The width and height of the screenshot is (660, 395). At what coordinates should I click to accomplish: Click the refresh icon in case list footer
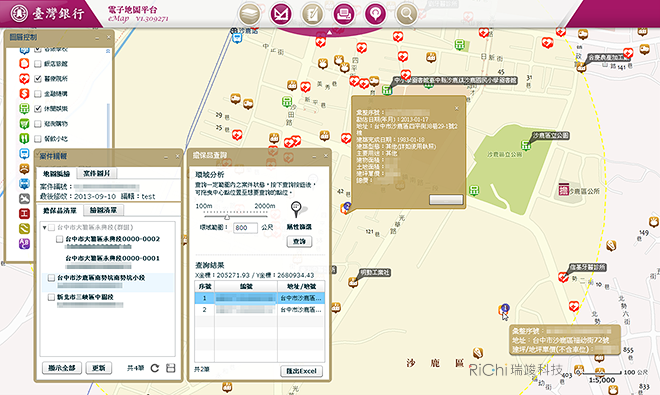point(155,368)
